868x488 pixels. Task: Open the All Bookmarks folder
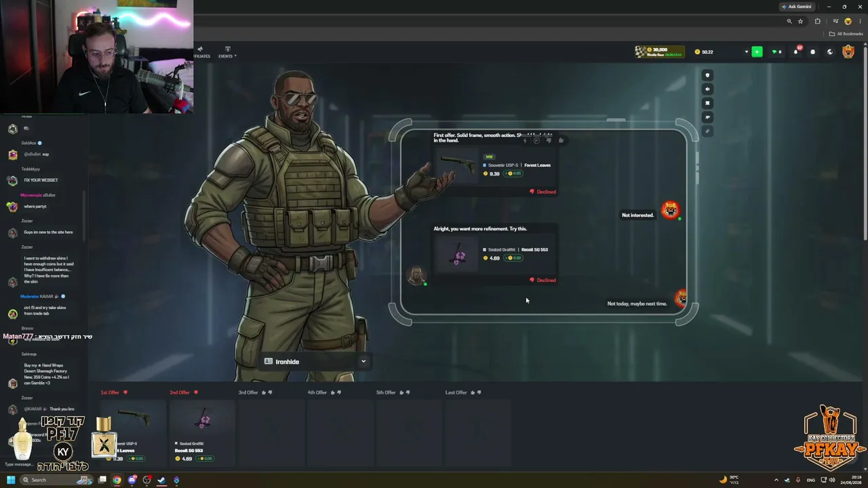click(846, 34)
